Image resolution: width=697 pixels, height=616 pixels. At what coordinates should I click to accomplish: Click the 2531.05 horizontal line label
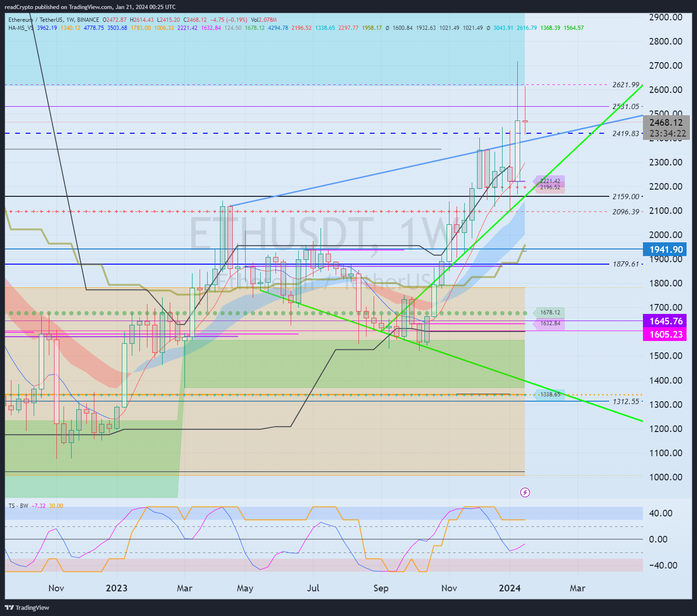(626, 107)
